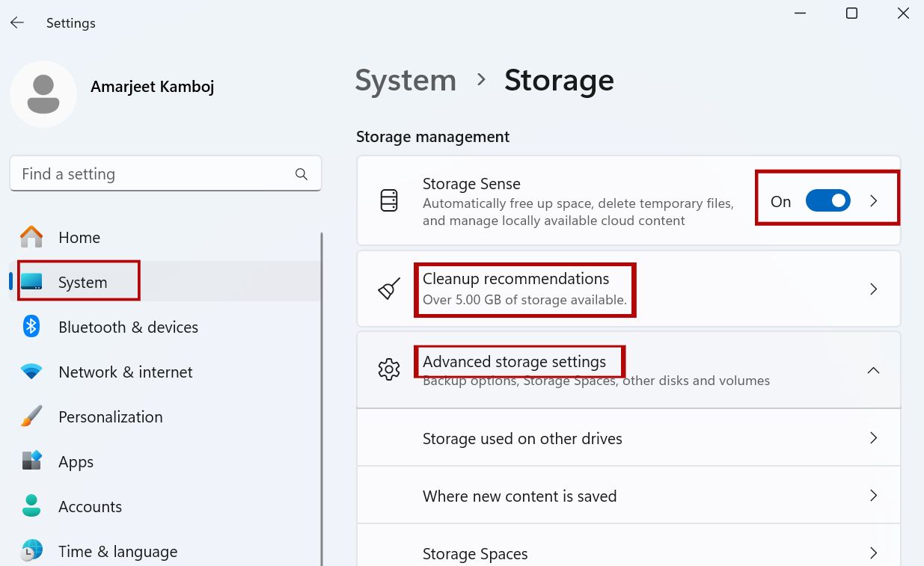Click the Cleanup recommendations broom icon
This screenshot has width=924, height=566.
click(x=389, y=289)
